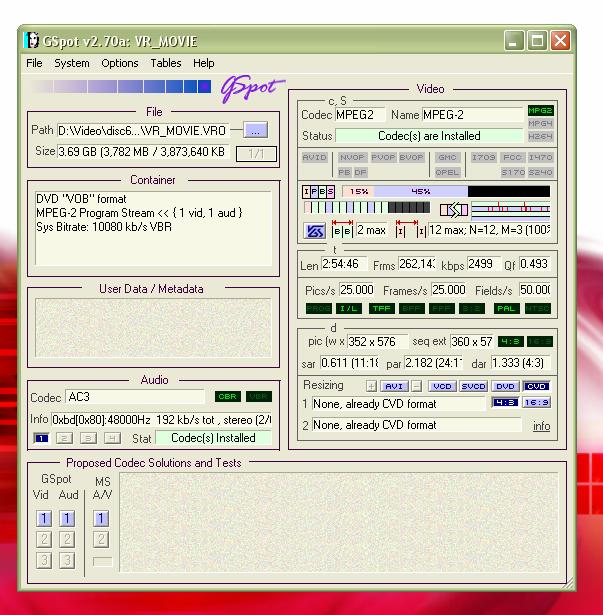Click the GSpot logo
The width and height of the screenshot is (603, 615).
pyautogui.click(x=252, y=89)
